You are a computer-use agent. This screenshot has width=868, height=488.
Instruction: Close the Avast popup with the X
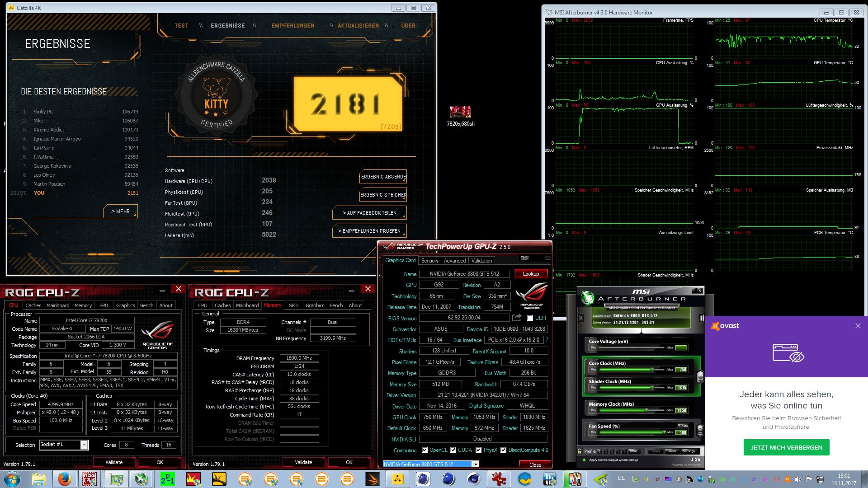click(x=858, y=326)
